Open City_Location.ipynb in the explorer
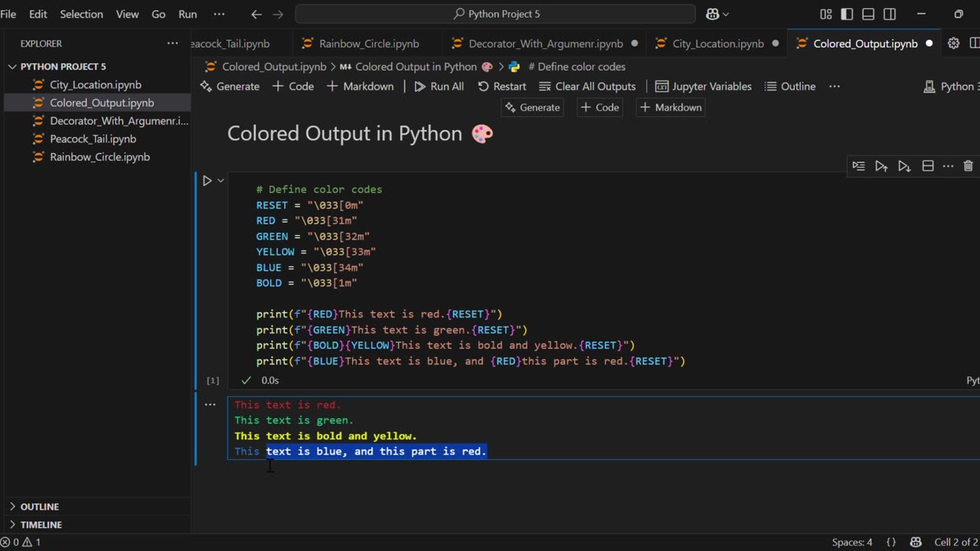The height and width of the screenshot is (551, 980). (x=96, y=85)
